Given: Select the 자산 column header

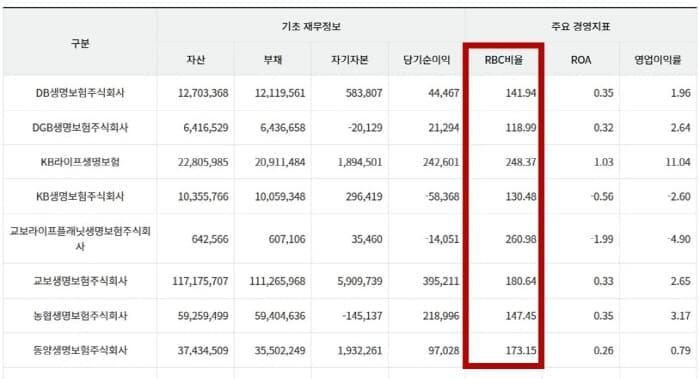Looking at the screenshot, I should (x=196, y=60).
